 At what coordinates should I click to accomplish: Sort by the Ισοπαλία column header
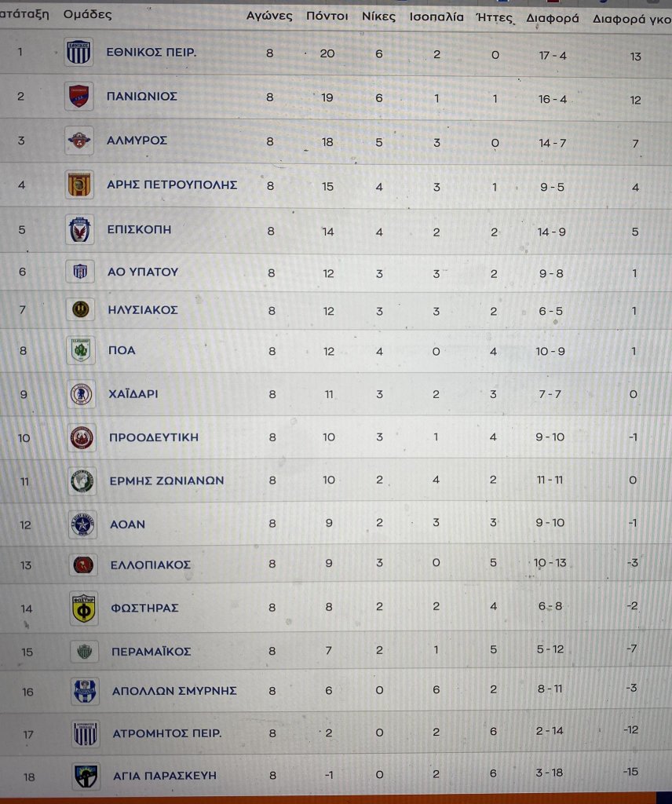coord(436,16)
